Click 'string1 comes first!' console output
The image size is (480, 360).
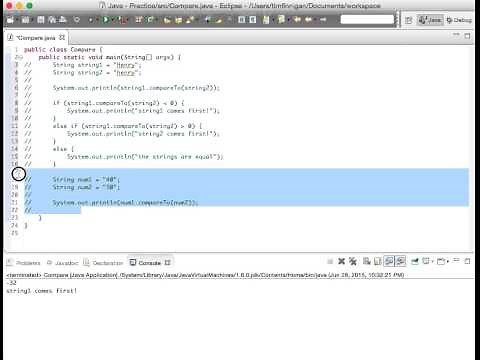(42, 291)
